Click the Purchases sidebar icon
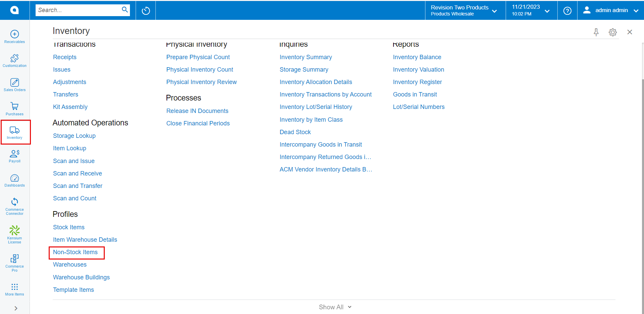This screenshot has height=314, width=644. [x=14, y=109]
